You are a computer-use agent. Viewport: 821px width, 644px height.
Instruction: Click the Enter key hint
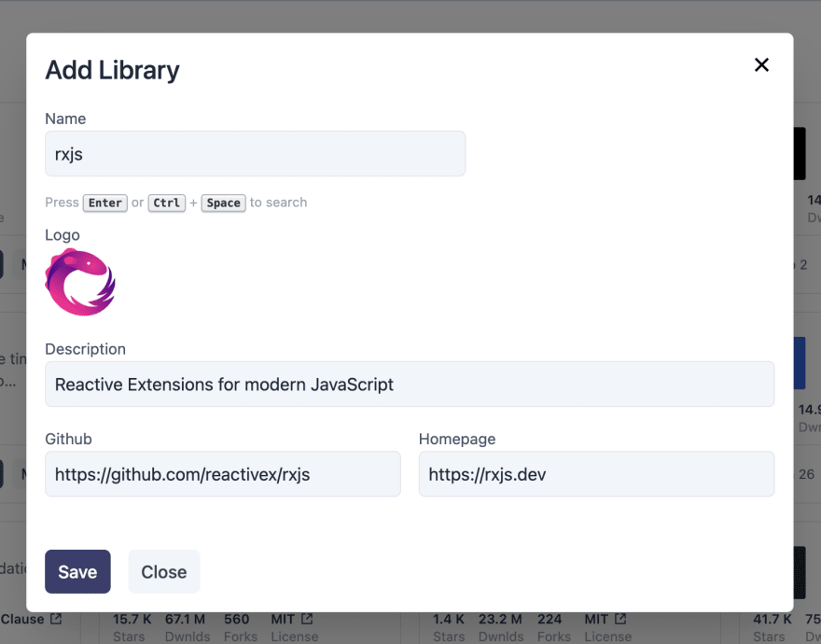(104, 203)
